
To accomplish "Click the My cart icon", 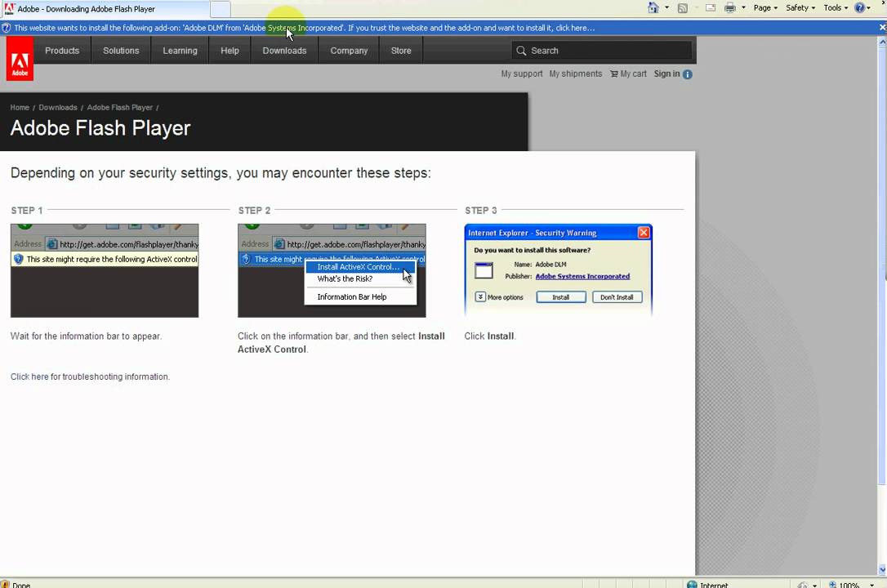I will tap(613, 74).
